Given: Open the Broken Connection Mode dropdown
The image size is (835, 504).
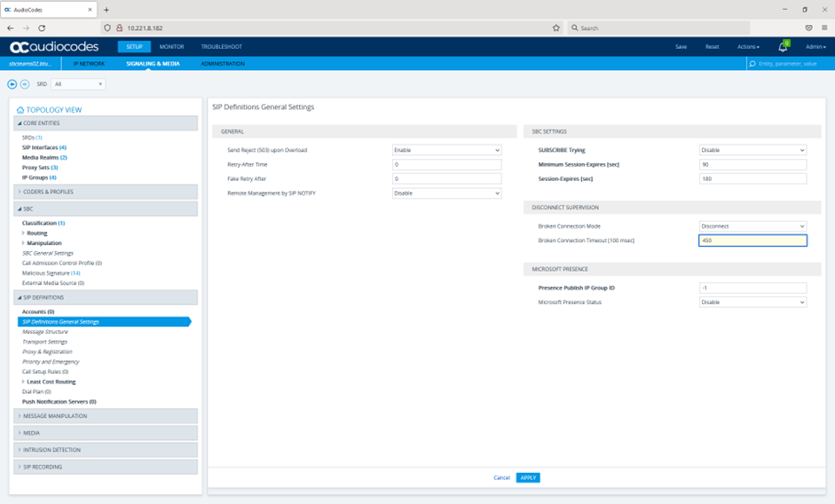Looking at the screenshot, I should [x=752, y=226].
